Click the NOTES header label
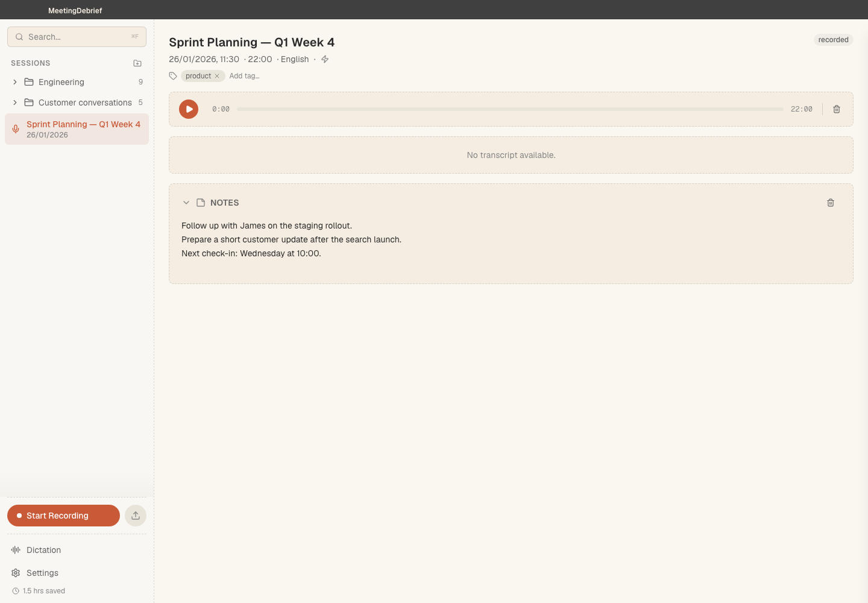The image size is (868, 603). [x=225, y=203]
